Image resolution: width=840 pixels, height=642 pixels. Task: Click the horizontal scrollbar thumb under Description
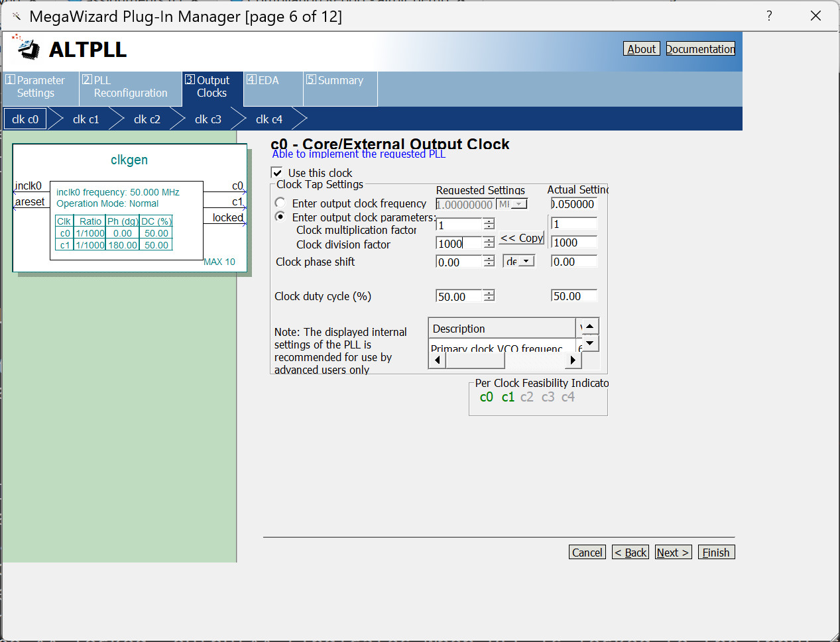475,360
